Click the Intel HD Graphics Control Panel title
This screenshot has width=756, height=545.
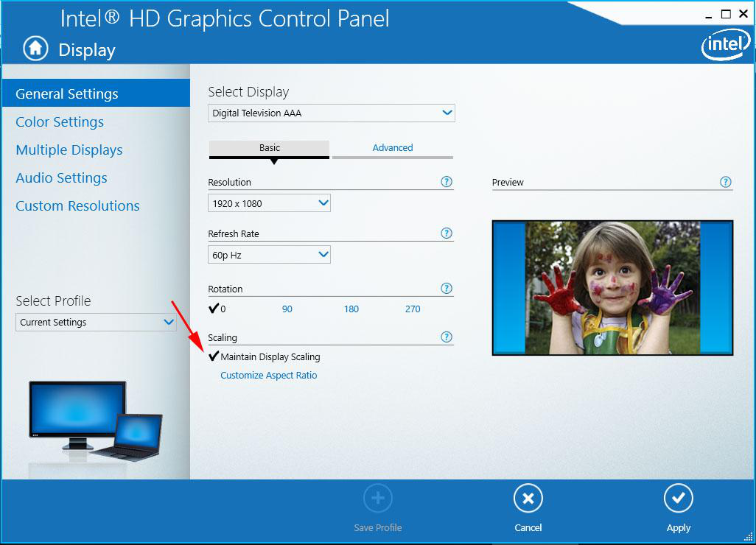pos(225,19)
